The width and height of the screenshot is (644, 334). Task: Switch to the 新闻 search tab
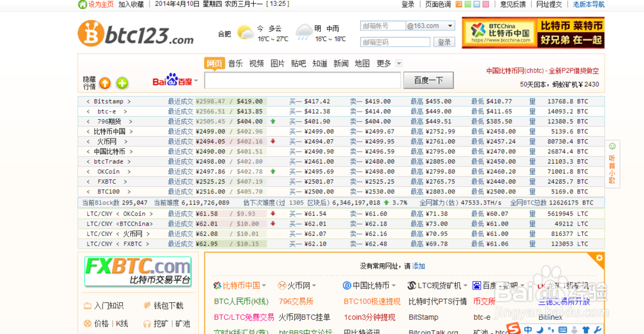coord(341,63)
